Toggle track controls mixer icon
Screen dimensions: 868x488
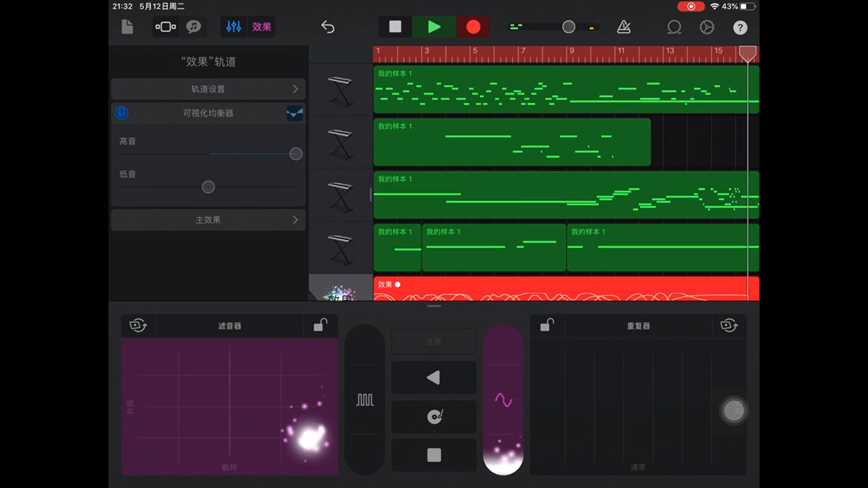point(234,27)
